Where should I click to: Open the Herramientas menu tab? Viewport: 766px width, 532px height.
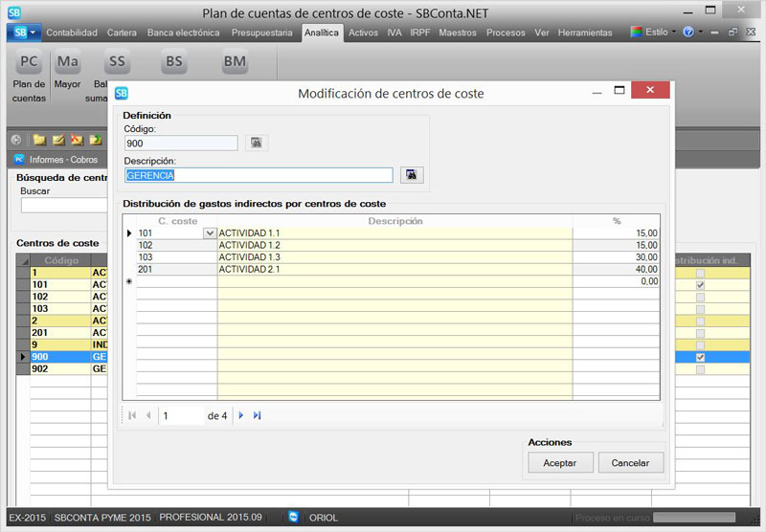coord(584,33)
